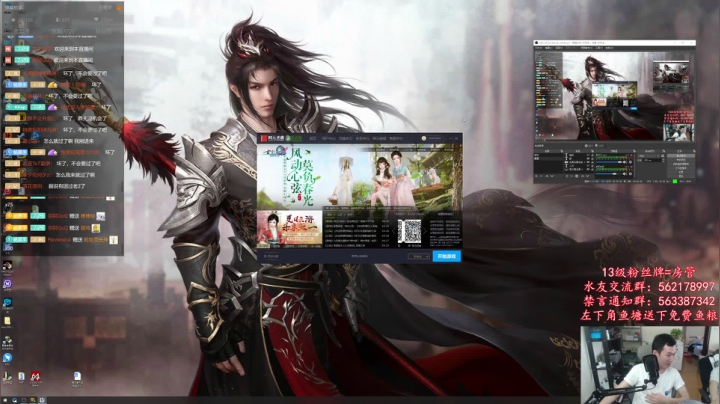Pop out the OBS transitions dock
Image resolution: width=720 pixels, height=404 pixels.
664,151
